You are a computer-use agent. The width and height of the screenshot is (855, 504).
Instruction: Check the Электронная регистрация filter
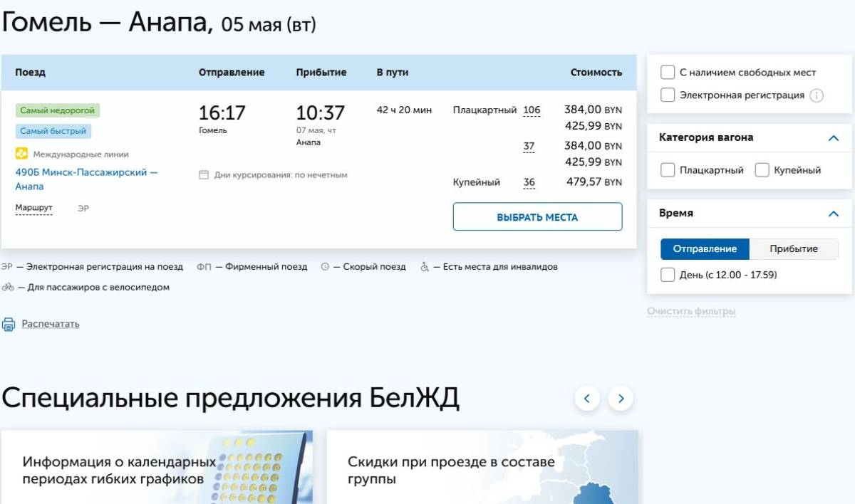click(667, 93)
